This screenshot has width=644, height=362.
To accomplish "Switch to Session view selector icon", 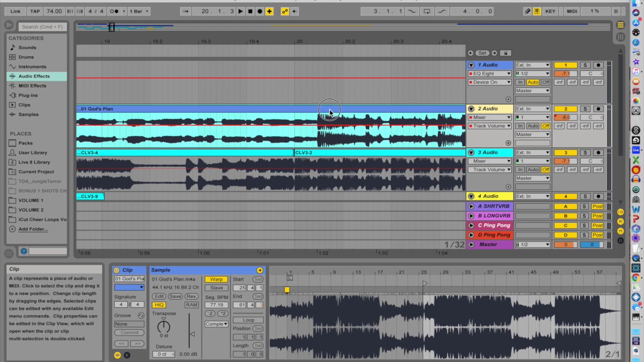I will tap(620, 37).
